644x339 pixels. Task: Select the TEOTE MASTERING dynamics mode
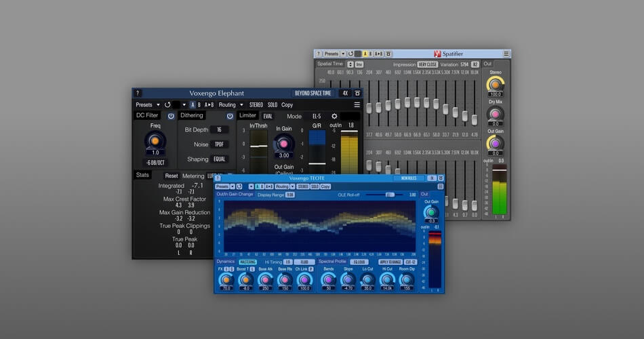pos(247,262)
